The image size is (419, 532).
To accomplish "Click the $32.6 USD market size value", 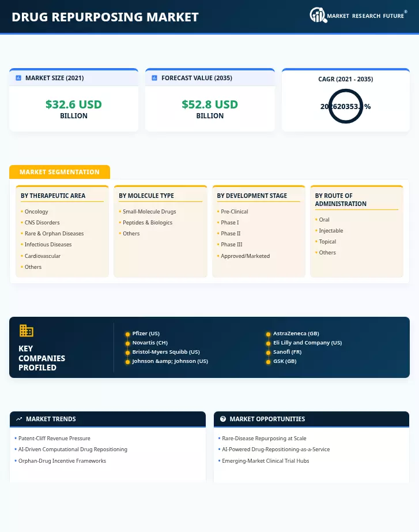I will [74, 104].
